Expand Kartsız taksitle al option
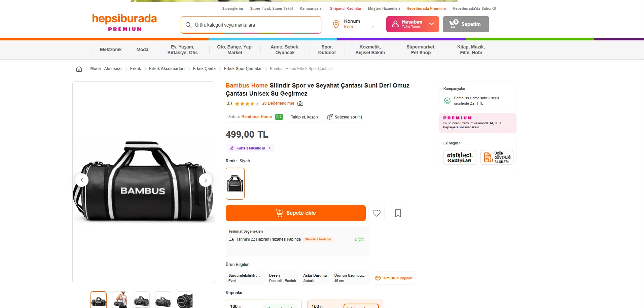 (250, 148)
